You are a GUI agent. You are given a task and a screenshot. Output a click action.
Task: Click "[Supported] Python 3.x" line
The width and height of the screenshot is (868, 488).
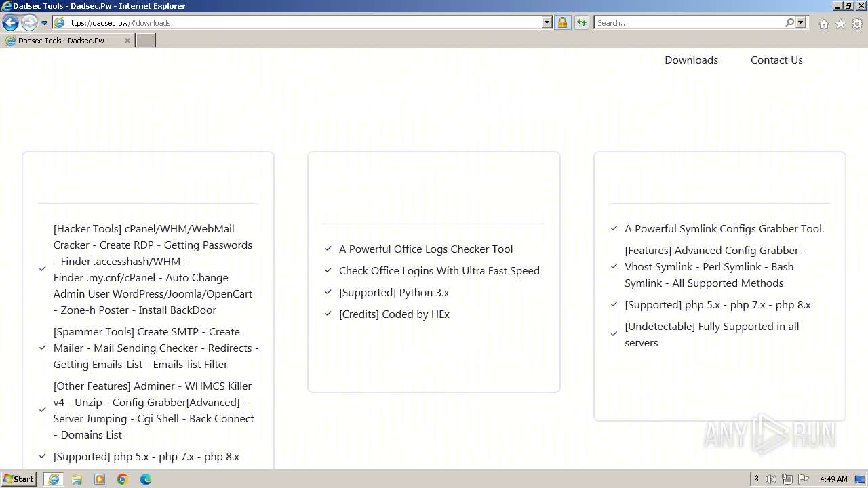pyautogui.click(x=394, y=292)
